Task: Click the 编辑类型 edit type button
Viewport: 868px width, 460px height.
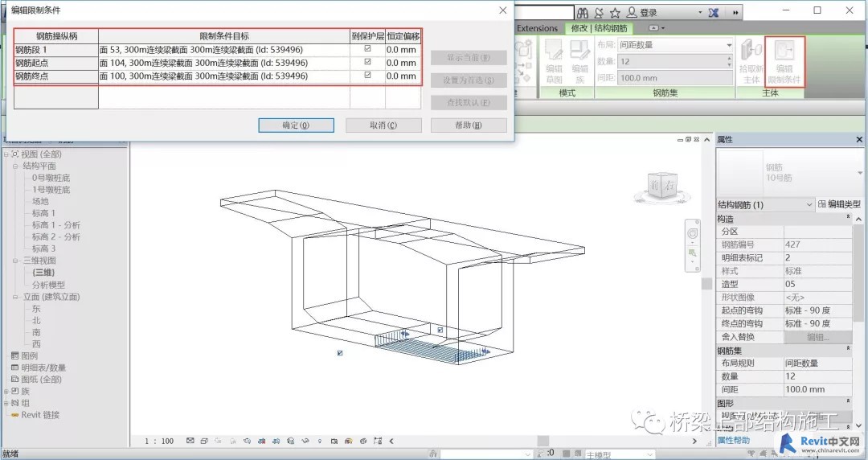Action: 839,204
